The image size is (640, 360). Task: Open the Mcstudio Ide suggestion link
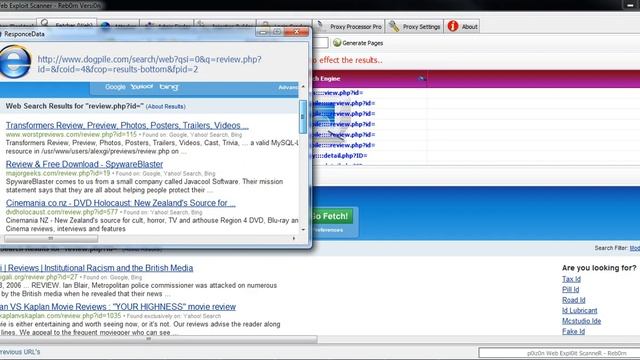coord(581,321)
